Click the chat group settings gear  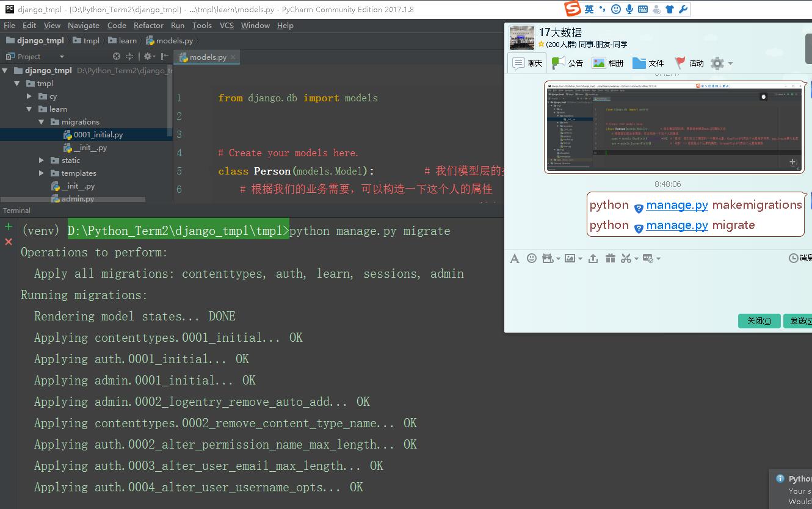(718, 63)
